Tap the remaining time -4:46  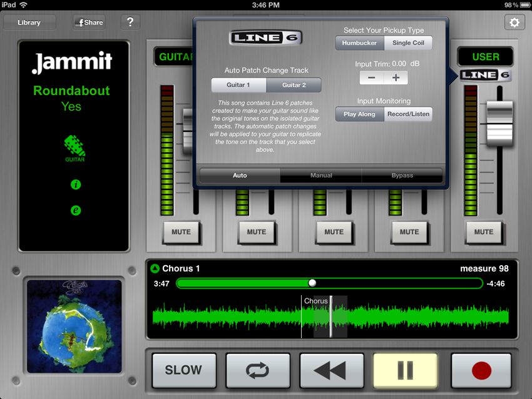[x=496, y=284]
